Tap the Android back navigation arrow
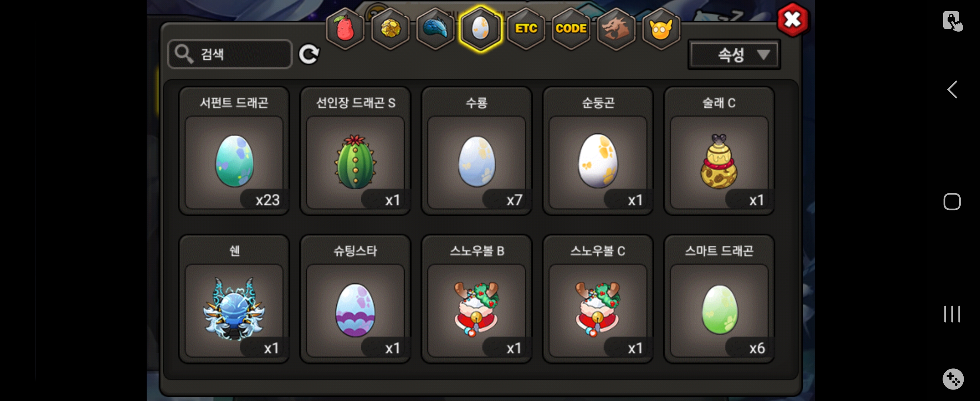980x401 pixels. tap(952, 90)
